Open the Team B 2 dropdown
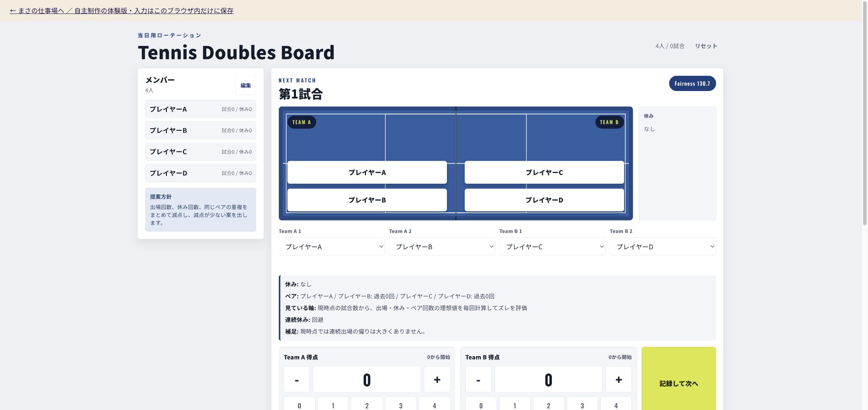The width and height of the screenshot is (868, 410). [x=663, y=246]
